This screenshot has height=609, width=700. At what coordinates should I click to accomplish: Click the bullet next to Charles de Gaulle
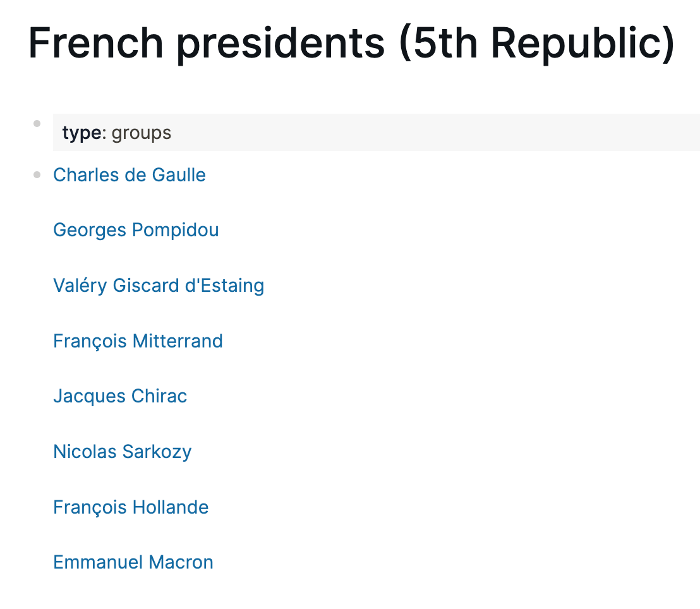[x=37, y=175]
